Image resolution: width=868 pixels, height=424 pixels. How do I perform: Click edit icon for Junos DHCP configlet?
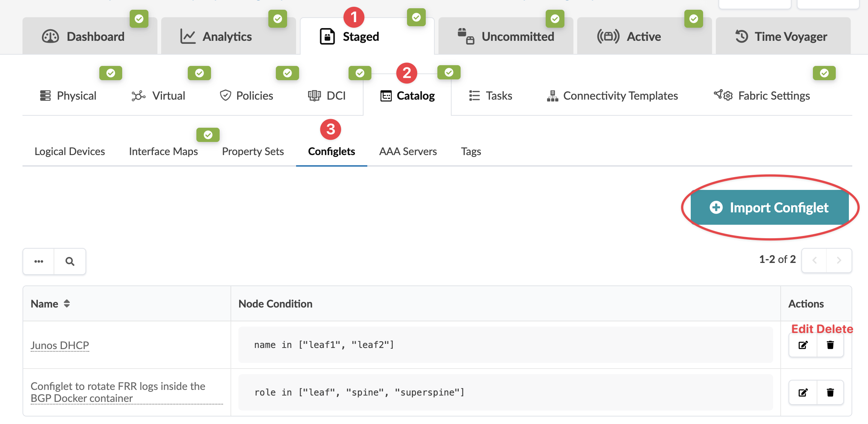(x=803, y=345)
